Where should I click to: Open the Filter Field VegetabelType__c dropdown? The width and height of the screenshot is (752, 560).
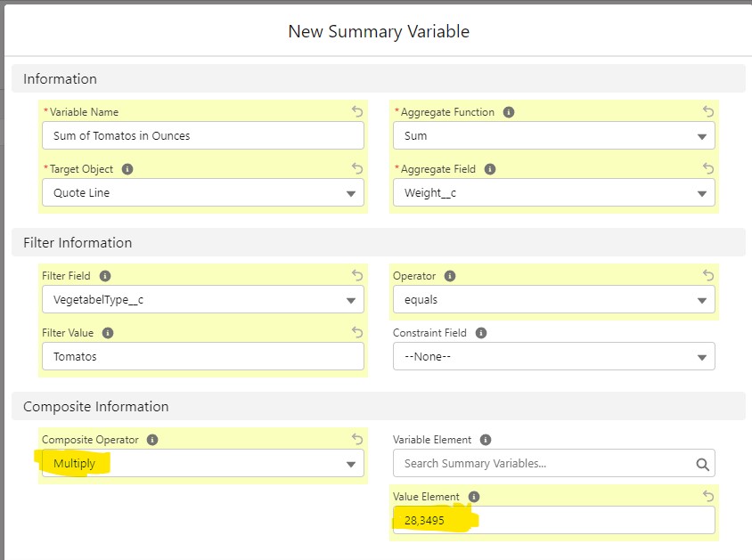(x=202, y=300)
